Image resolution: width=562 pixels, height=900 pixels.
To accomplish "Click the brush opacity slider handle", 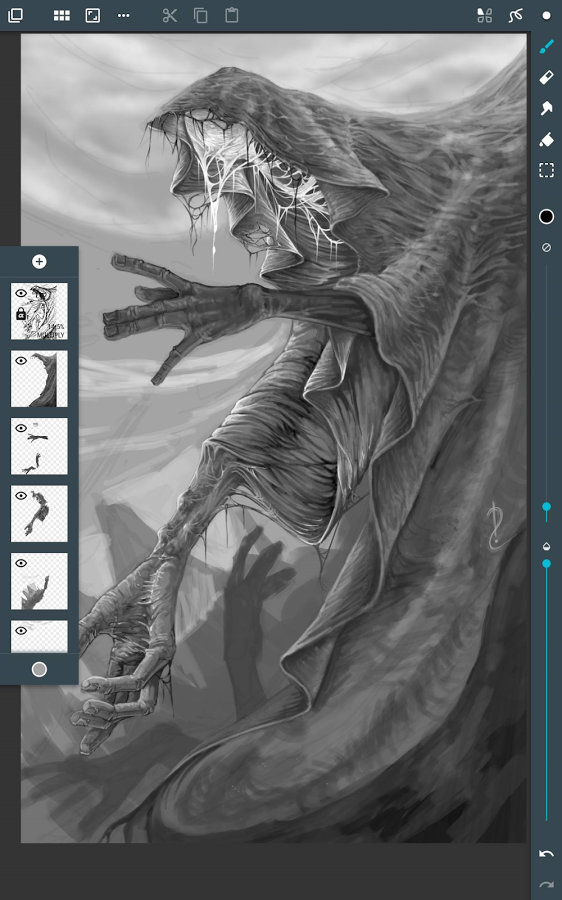I will tap(546, 564).
